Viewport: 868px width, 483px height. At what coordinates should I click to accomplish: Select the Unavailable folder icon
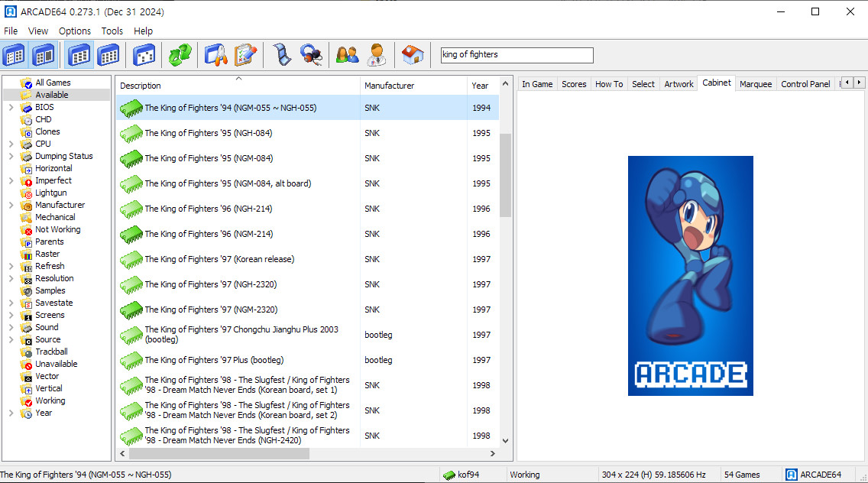point(26,364)
